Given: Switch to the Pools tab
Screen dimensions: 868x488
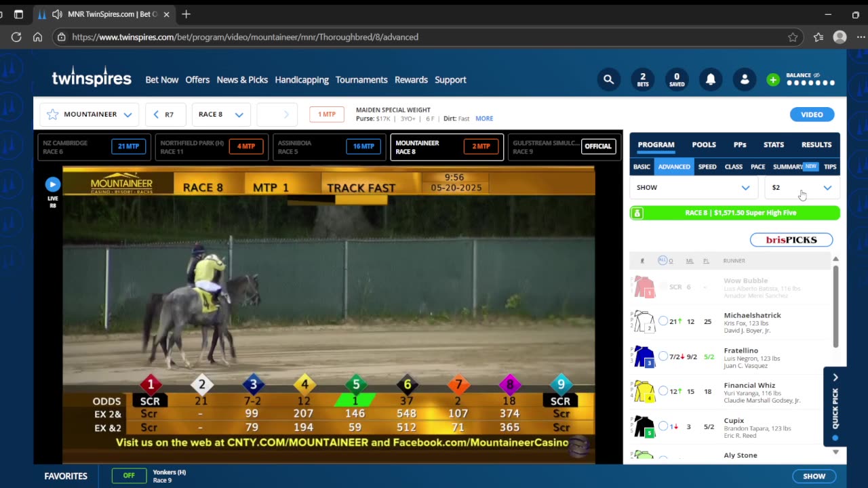Looking at the screenshot, I should (704, 144).
